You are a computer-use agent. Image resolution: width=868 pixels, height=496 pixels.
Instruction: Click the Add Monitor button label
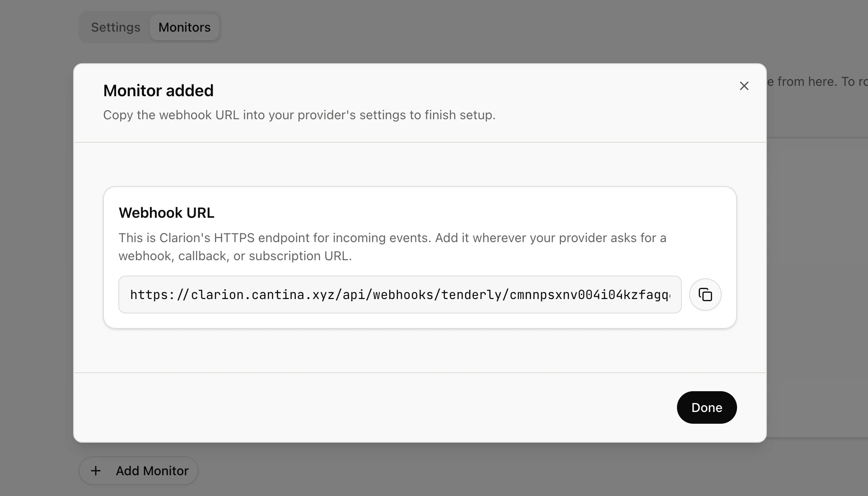tap(152, 471)
